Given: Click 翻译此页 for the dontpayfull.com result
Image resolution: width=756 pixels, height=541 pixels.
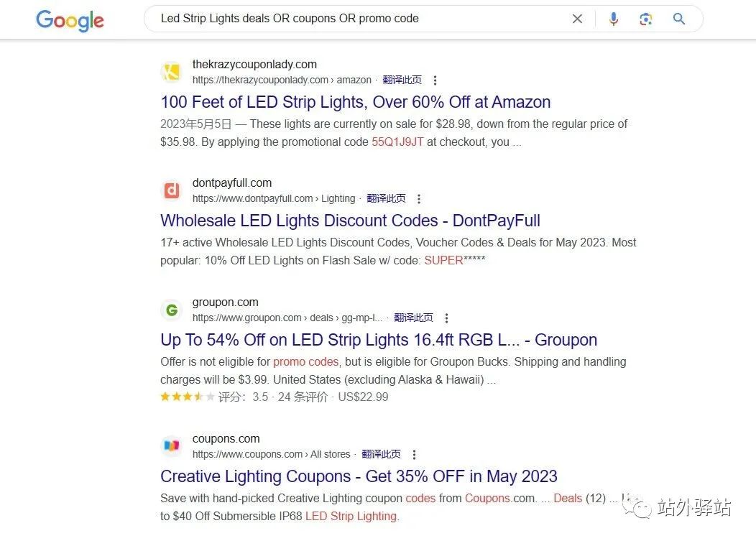Looking at the screenshot, I should click(x=386, y=198).
